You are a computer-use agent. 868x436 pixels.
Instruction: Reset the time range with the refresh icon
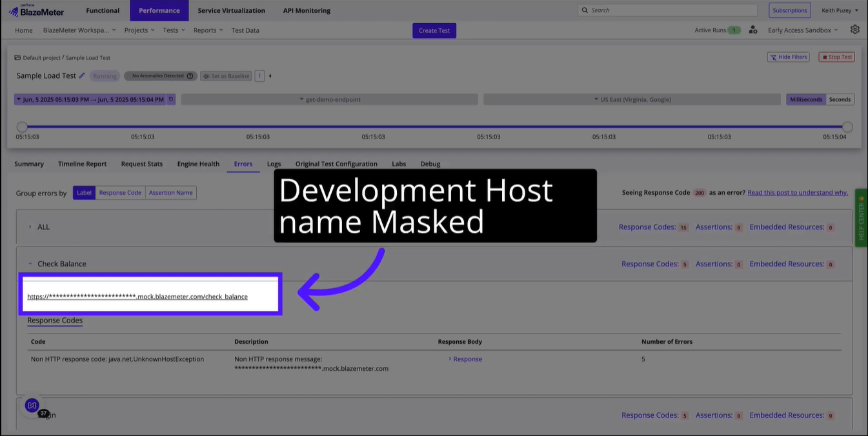[x=171, y=99]
